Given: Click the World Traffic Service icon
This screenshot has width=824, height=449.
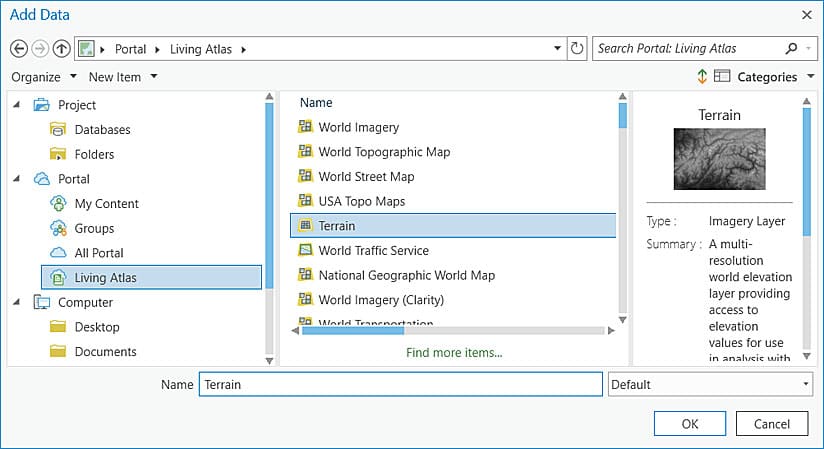Looking at the screenshot, I should 306,250.
